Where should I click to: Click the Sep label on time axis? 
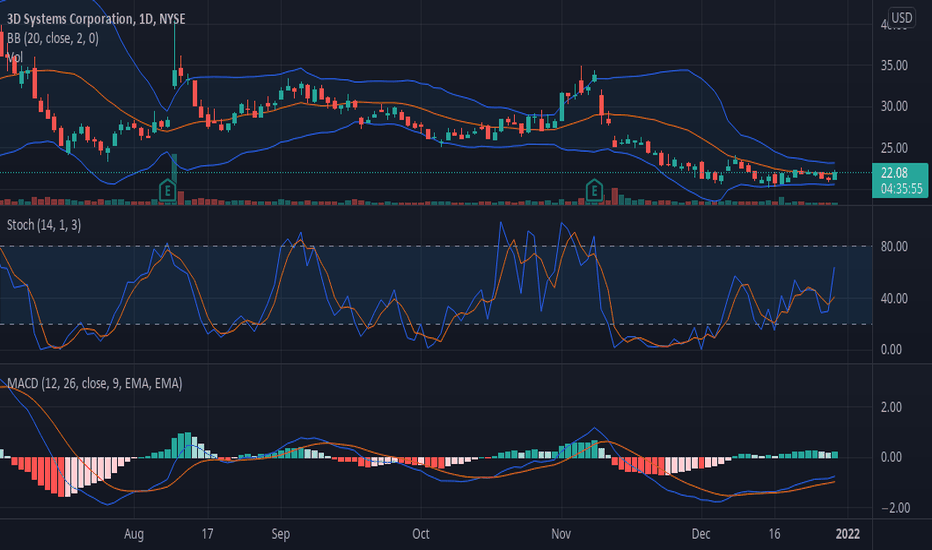coord(281,534)
